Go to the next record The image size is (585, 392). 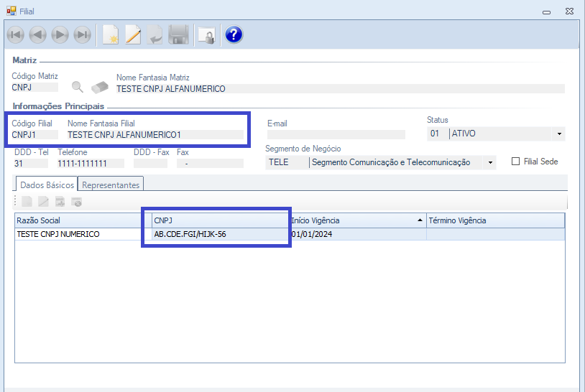coord(60,34)
